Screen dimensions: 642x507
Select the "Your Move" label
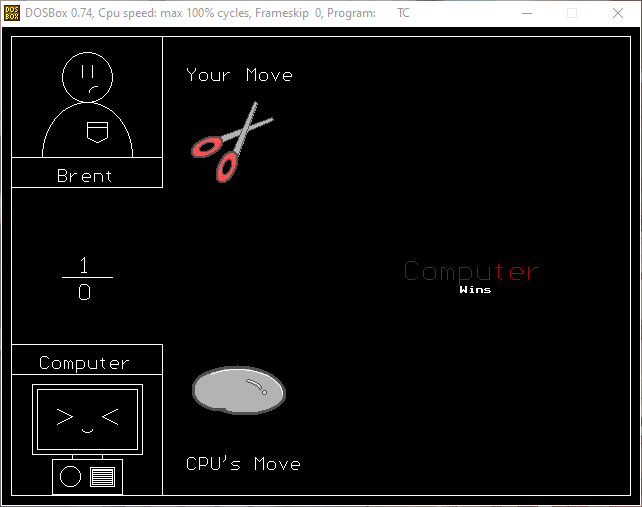click(239, 75)
